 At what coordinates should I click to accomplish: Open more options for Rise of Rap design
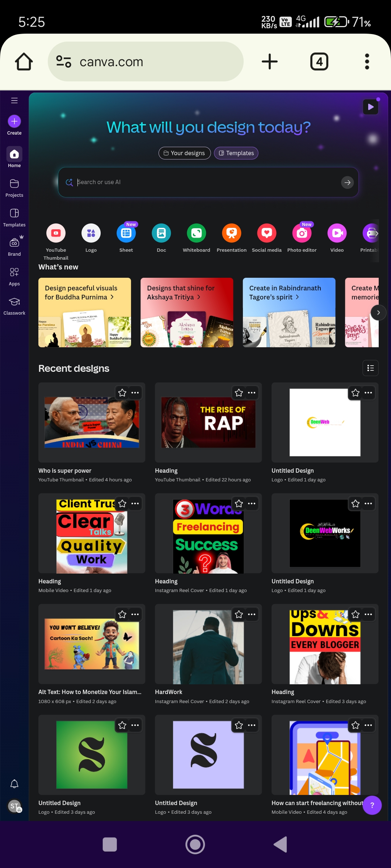coord(252,393)
